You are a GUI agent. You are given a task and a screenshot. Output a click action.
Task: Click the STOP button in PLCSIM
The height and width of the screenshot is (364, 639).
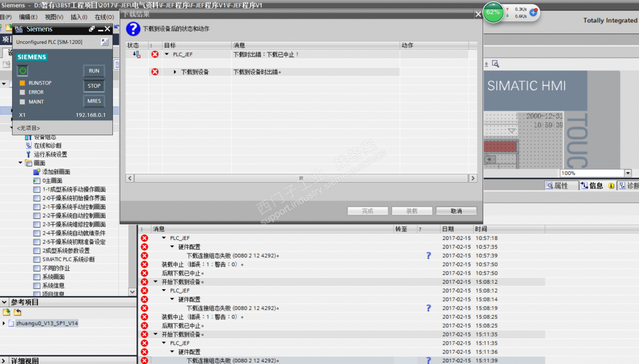[x=94, y=86]
